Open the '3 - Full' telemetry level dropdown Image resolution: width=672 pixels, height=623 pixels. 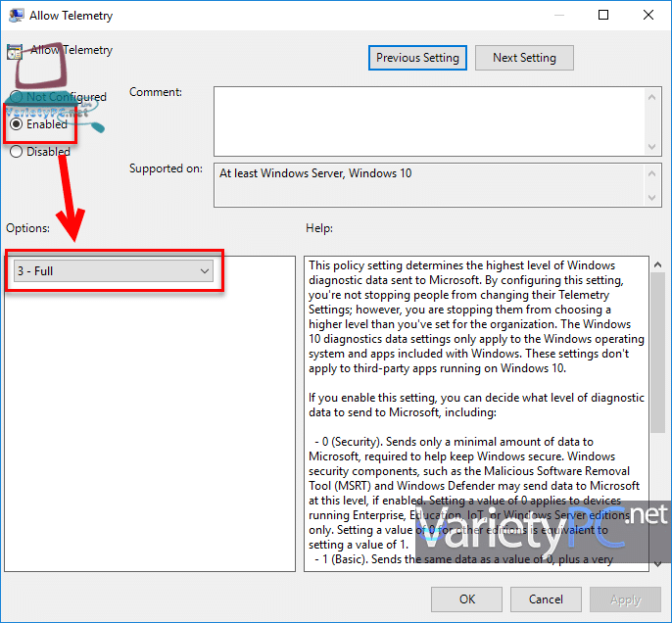click(114, 270)
